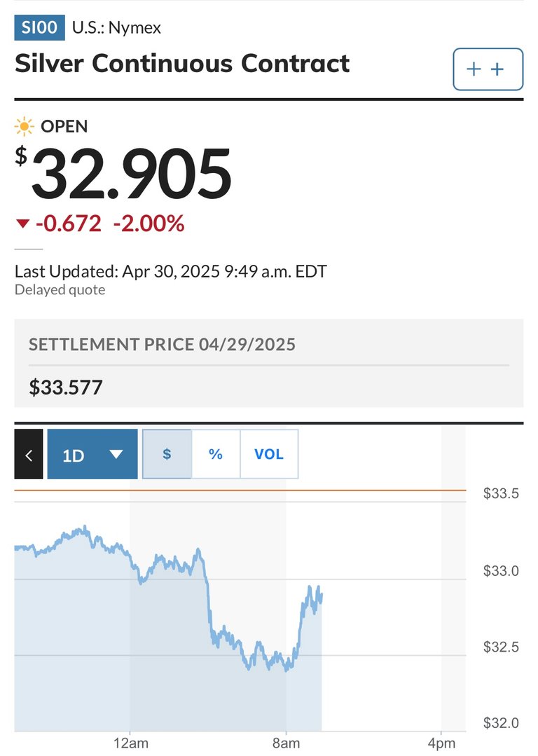The width and height of the screenshot is (538, 756).
Task: Click the $33.577 settlement price value
Action: 66,387
